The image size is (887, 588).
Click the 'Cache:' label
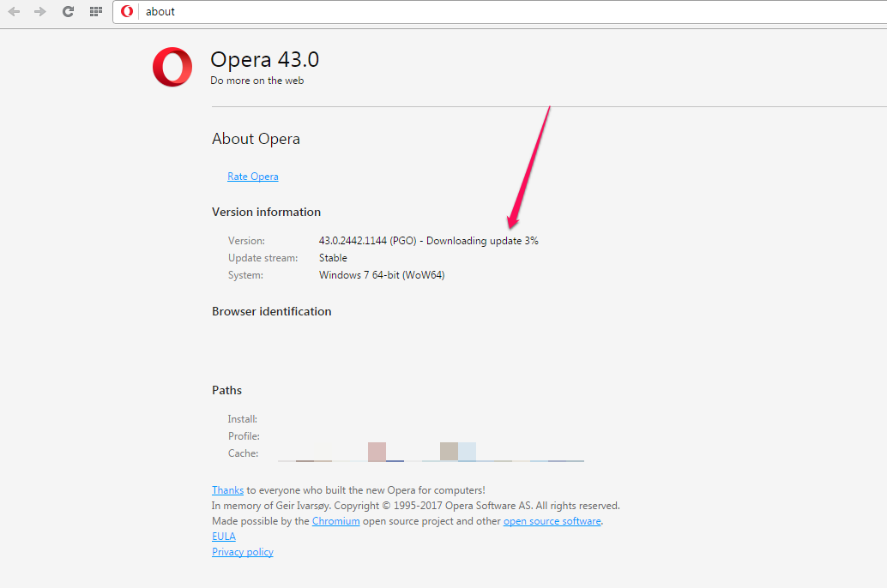[244, 453]
